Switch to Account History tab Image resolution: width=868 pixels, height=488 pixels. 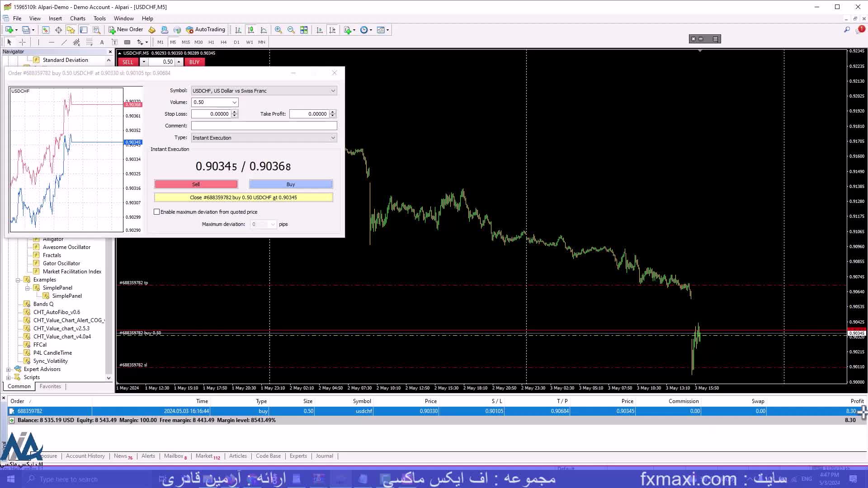(x=85, y=456)
